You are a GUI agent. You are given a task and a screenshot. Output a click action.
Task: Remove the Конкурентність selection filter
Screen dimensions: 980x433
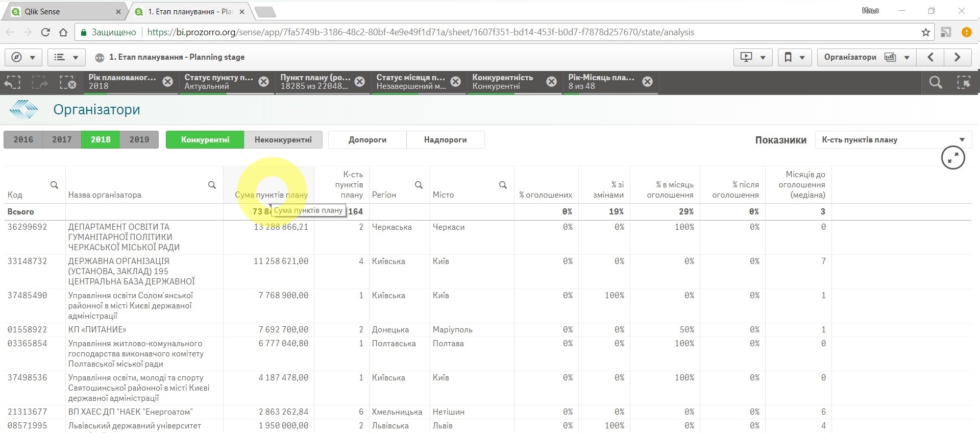[551, 82]
